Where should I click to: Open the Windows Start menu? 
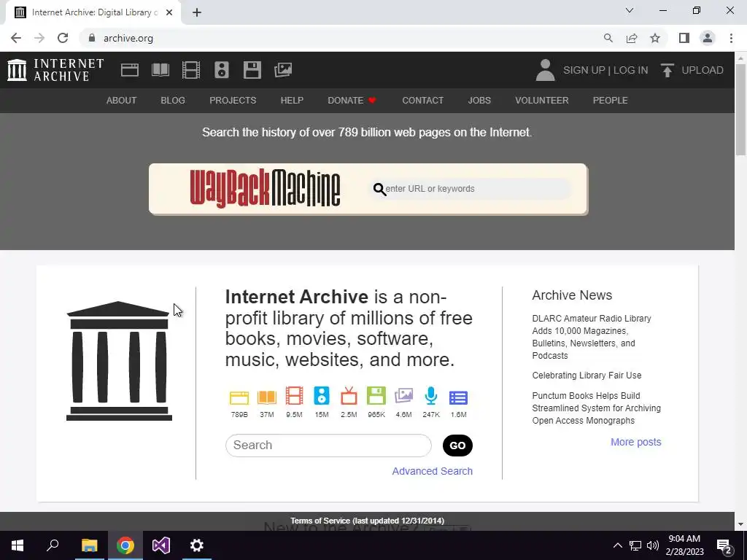tap(18, 545)
